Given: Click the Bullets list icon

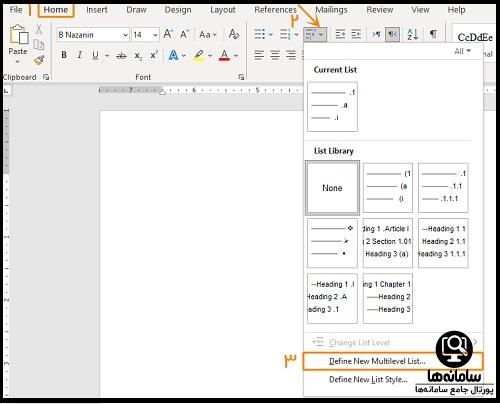Looking at the screenshot, I should (x=260, y=34).
